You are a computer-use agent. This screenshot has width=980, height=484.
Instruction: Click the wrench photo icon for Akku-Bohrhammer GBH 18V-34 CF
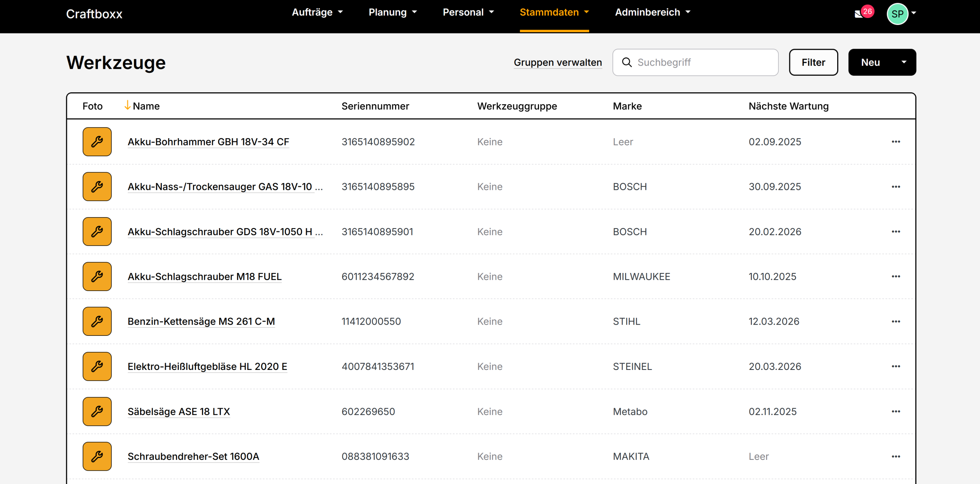tap(97, 142)
